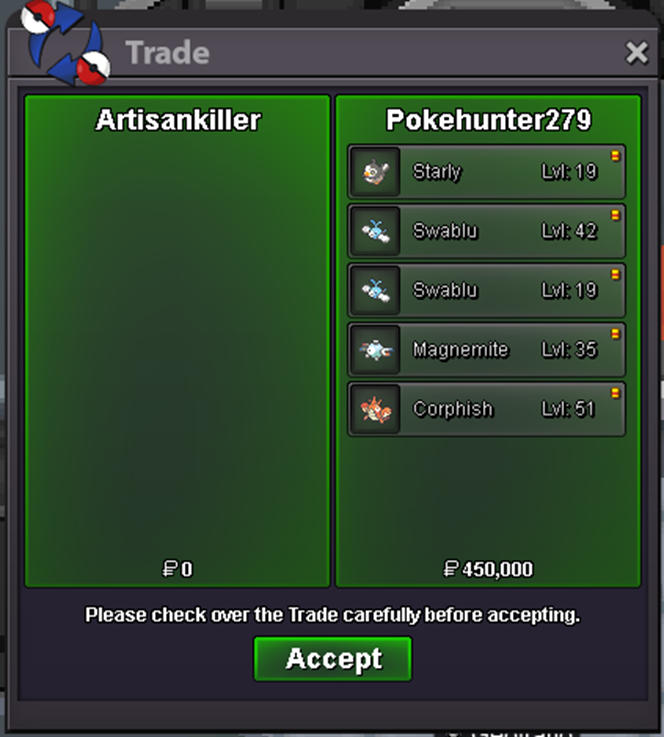Click the yellow marker on Corphish row
The image size is (664, 737).
click(615, 393)
